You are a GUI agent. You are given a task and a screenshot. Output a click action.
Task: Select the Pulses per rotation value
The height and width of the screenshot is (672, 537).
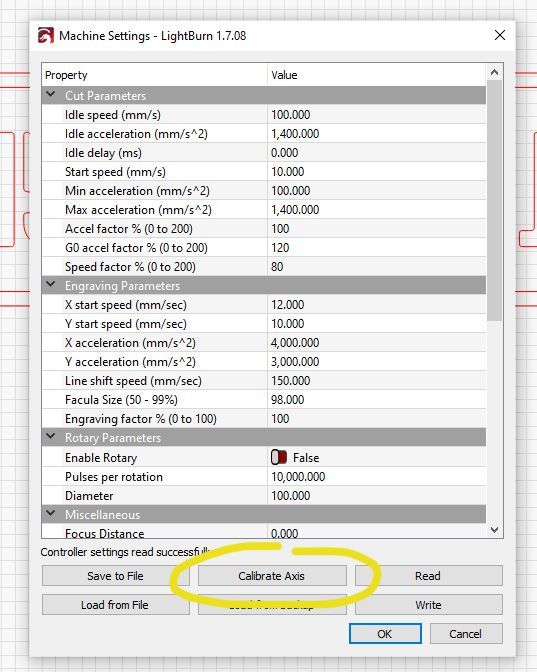point(377,477)
